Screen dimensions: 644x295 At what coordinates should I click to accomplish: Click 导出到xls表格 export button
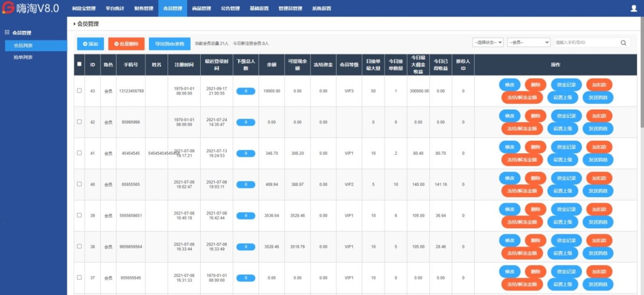[x=170, y=44]
